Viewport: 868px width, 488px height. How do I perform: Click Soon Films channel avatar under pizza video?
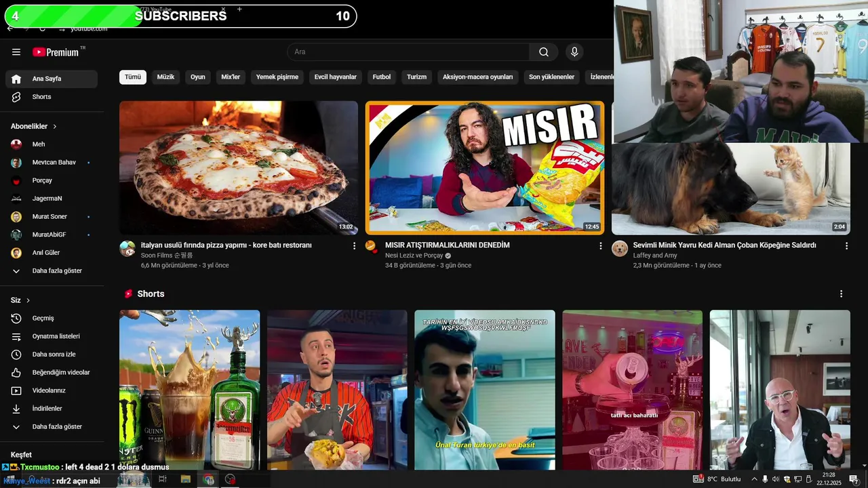[127, 249]
